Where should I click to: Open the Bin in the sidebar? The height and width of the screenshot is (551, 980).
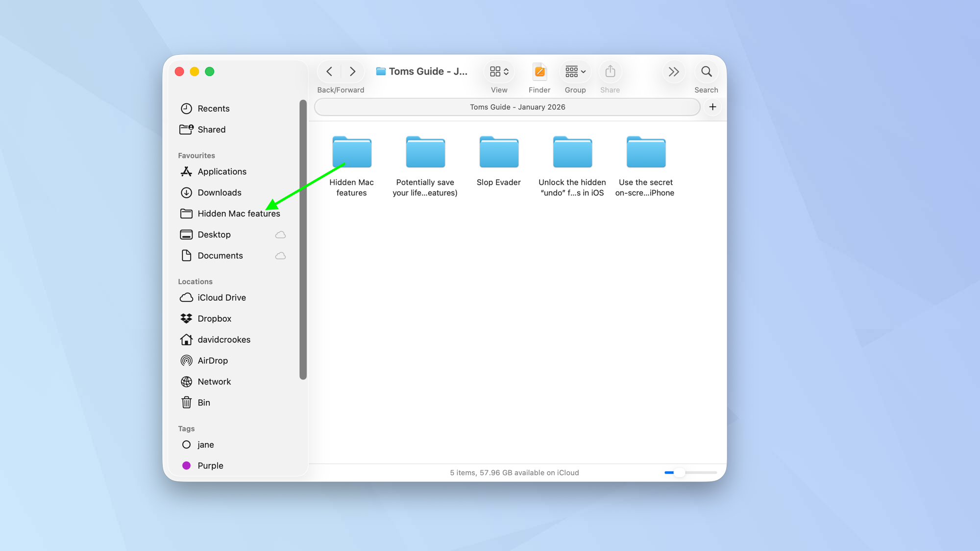(x=202, y=402)
